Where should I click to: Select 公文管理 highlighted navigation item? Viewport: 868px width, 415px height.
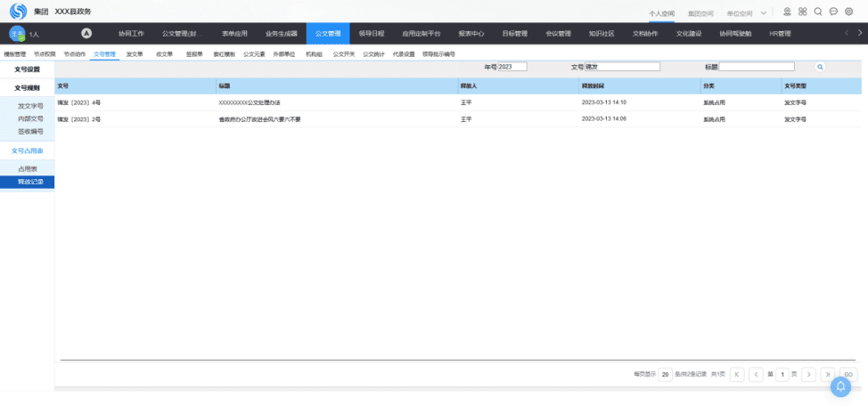pyautogui.click(x=328, y=34)
